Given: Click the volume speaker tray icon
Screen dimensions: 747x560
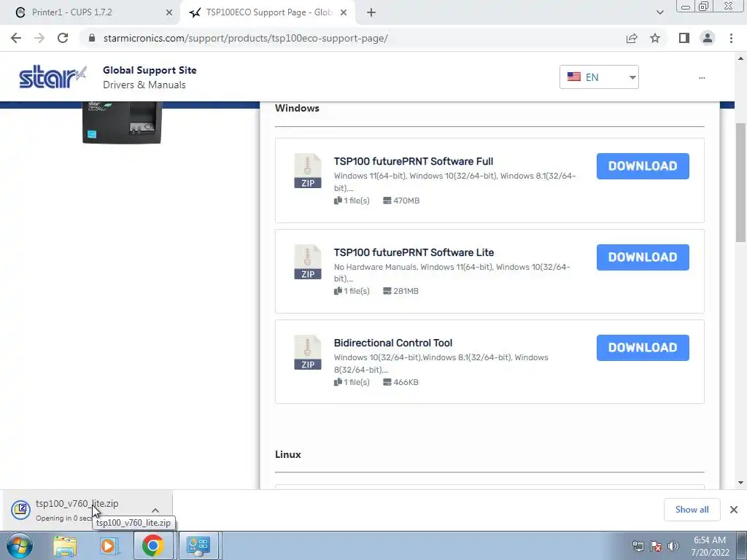Looking at the screenshot, I should coord(673,546).
